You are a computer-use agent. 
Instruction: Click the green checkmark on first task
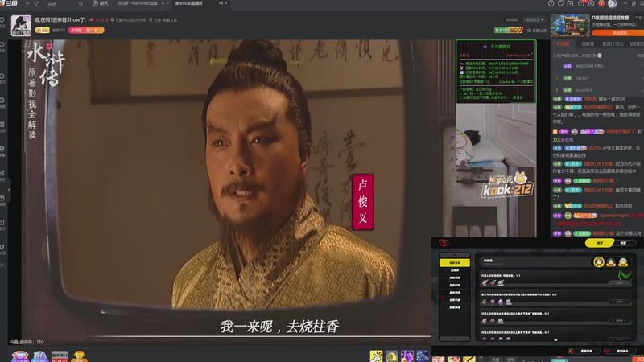pos(625,275)
